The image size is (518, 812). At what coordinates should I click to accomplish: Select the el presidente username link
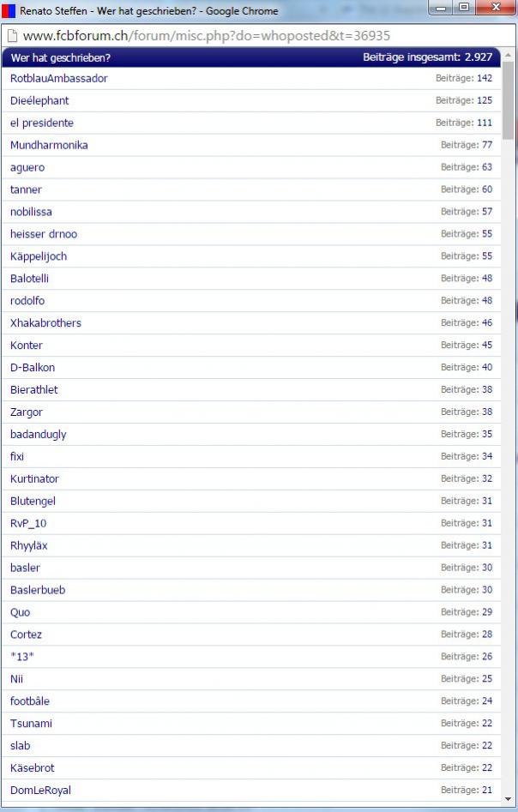42,123
